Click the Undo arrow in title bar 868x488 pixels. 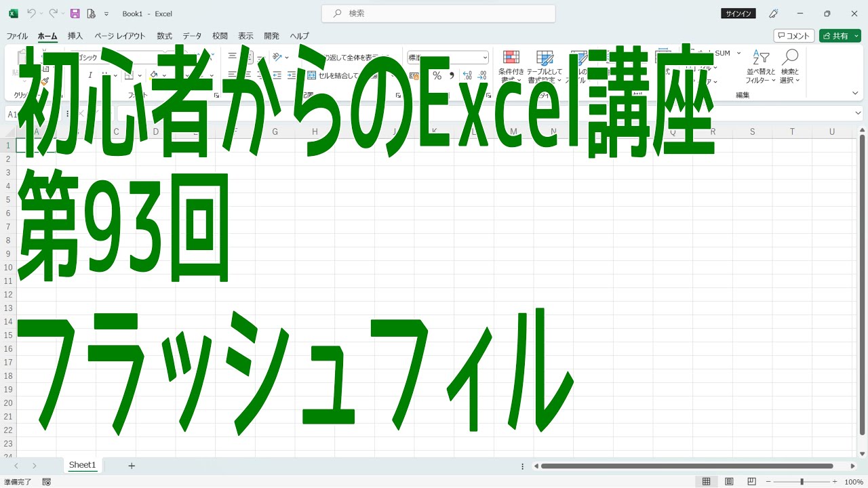coord(31,14)
